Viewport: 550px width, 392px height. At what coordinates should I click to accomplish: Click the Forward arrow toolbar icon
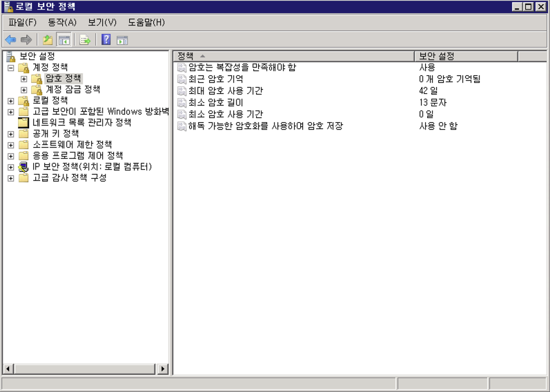tap(26, 40)
